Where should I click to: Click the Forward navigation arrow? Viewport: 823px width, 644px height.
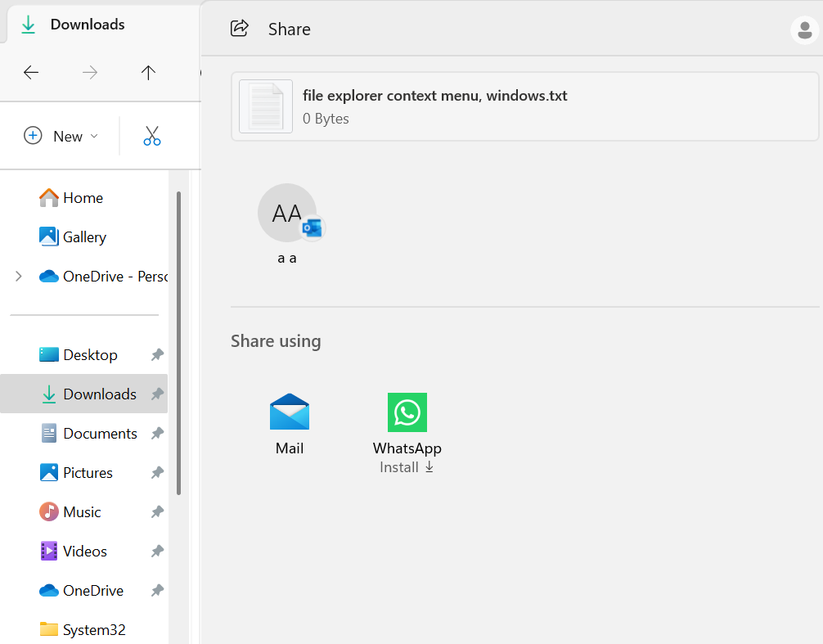click(x=90, y=73)
